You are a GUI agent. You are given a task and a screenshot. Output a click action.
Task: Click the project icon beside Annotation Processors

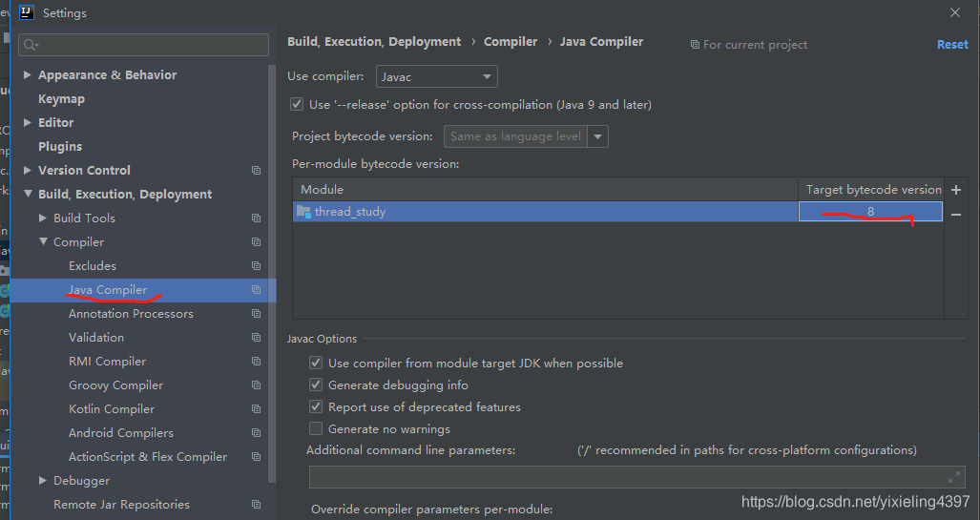[x=257, y=313]
